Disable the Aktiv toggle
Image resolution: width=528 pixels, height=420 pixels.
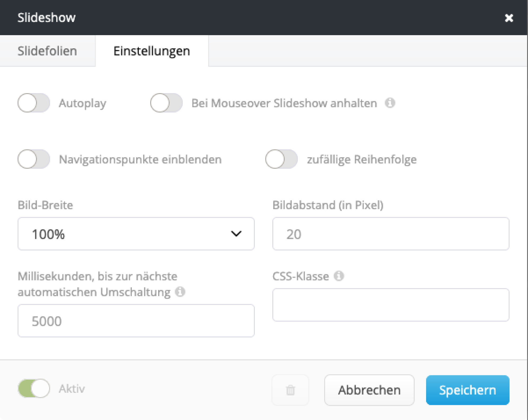[x=34, y=388]
